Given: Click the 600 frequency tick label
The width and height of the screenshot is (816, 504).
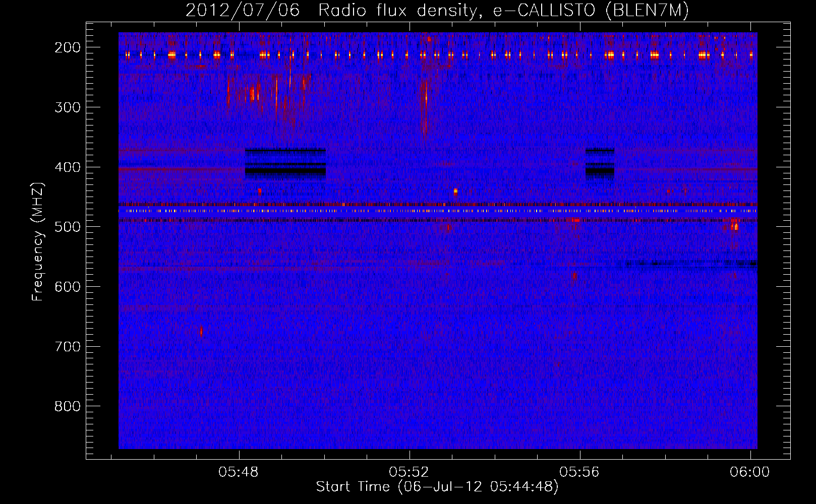Looking at the screenshot, I should tap(68, 287).
